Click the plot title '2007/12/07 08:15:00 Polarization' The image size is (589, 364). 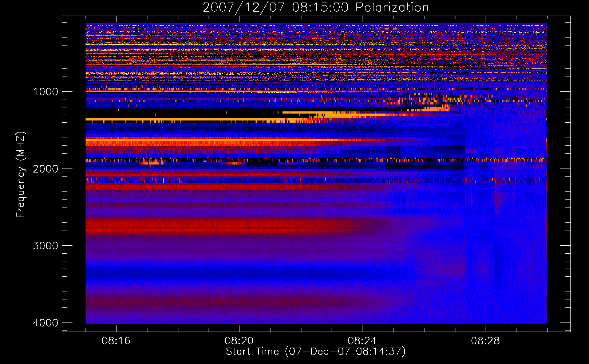click(x=316, y=7)
